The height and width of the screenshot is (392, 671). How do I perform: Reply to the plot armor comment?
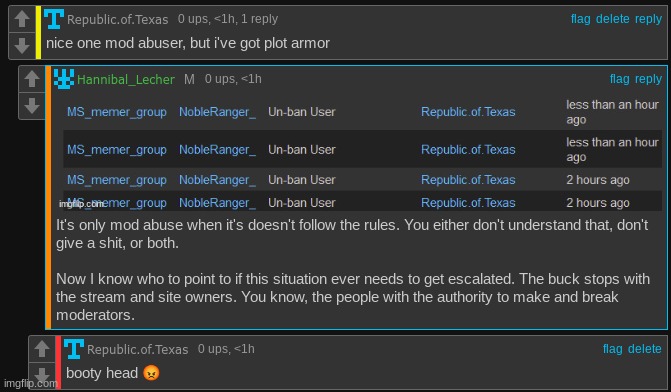tap(648, 19)
